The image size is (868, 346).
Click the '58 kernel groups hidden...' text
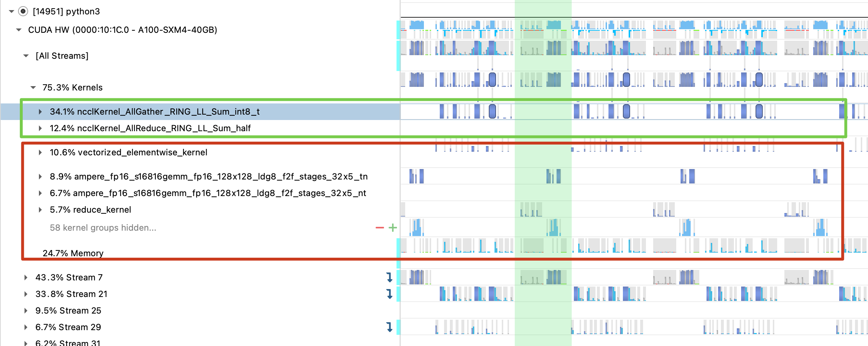(103, 227)
